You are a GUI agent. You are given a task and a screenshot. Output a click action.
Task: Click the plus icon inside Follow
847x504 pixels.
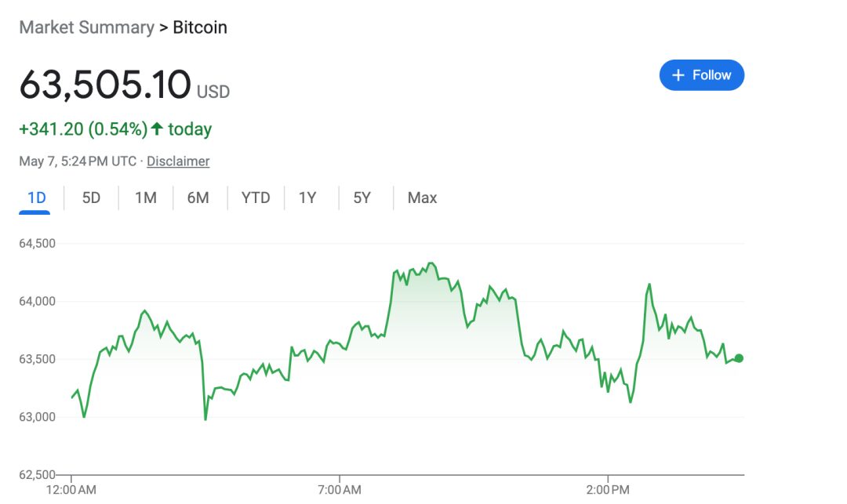click(x=679, y=75)
